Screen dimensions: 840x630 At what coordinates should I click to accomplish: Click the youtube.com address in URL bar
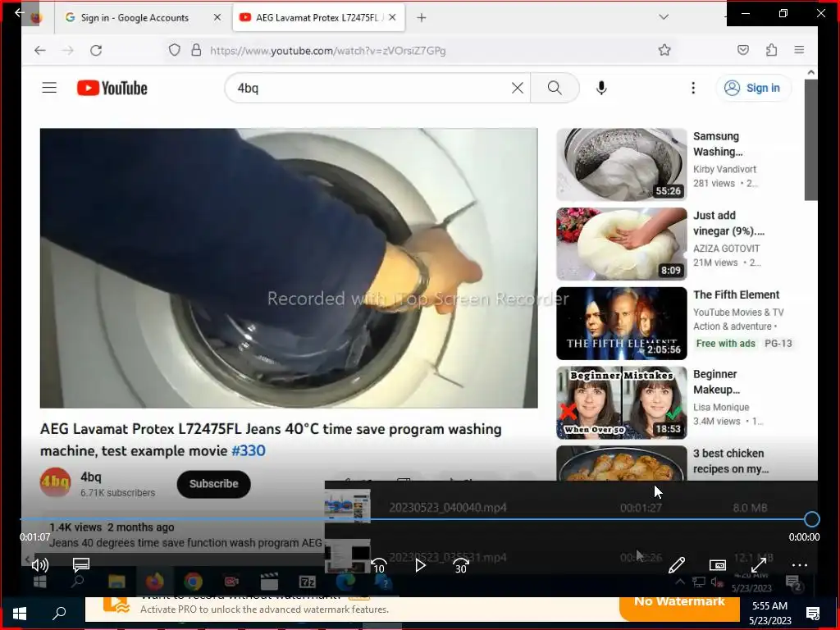327,51
